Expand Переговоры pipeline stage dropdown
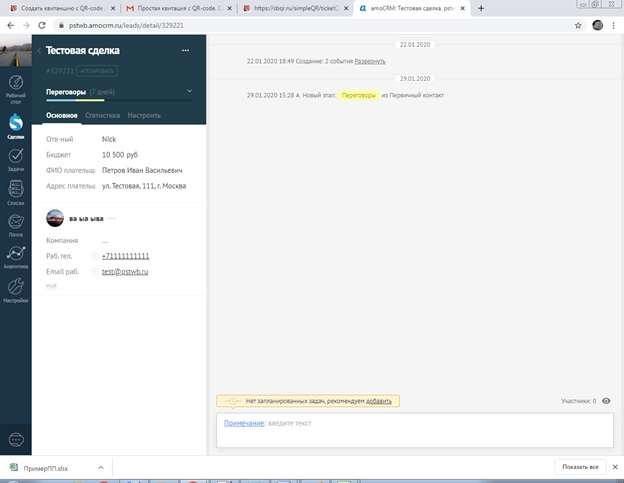624x483 pixels. (190, 91)
